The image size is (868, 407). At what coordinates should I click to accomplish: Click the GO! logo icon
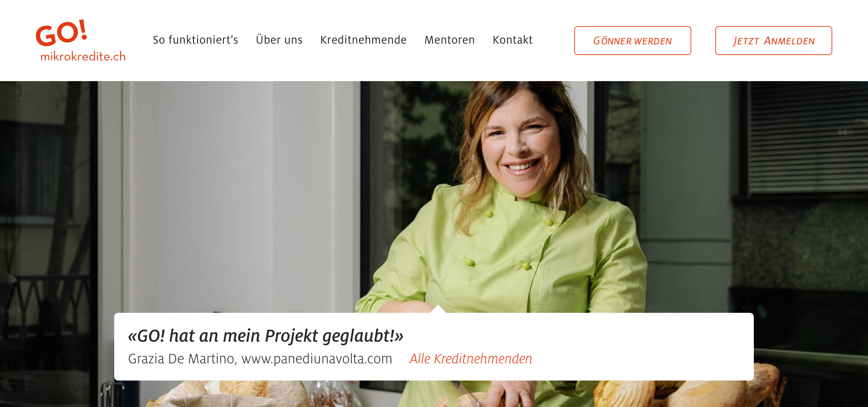pos(62,33)
